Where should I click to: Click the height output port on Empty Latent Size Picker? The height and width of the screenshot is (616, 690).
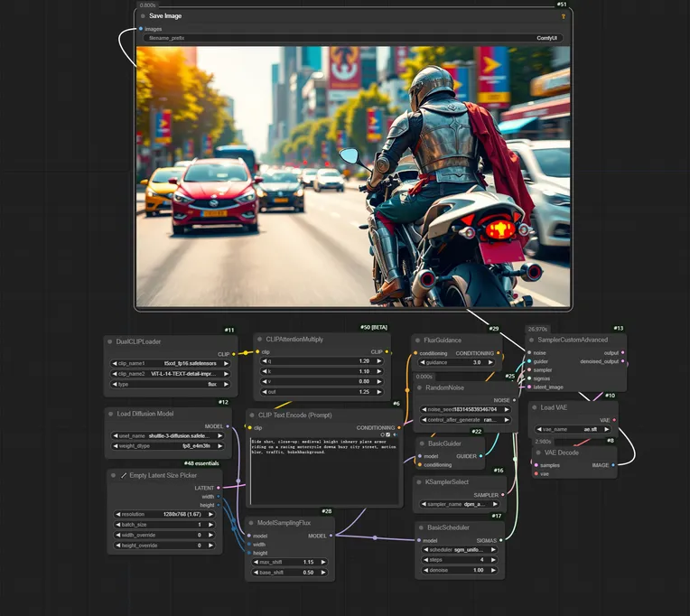coord(219,505)
